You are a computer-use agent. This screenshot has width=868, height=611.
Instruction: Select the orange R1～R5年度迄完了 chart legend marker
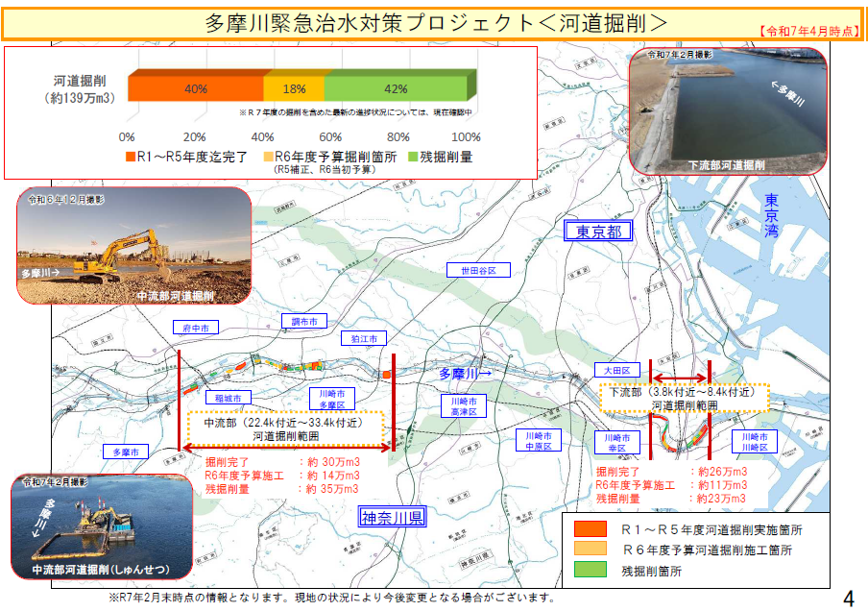pyautogui.click(x=131, y=156)
